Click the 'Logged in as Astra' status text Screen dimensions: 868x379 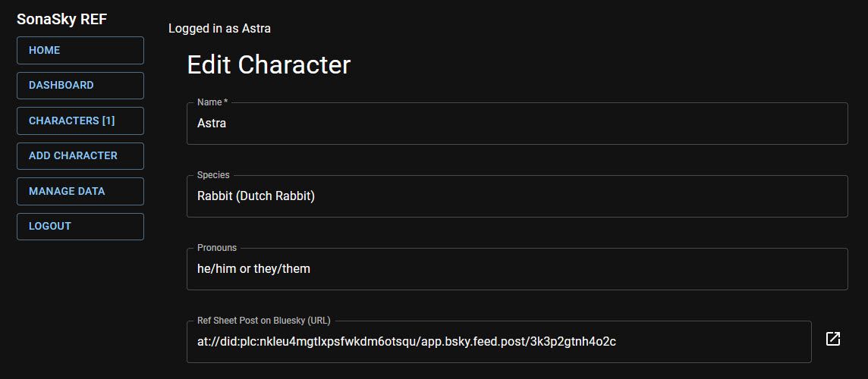(x=219, y=29)
